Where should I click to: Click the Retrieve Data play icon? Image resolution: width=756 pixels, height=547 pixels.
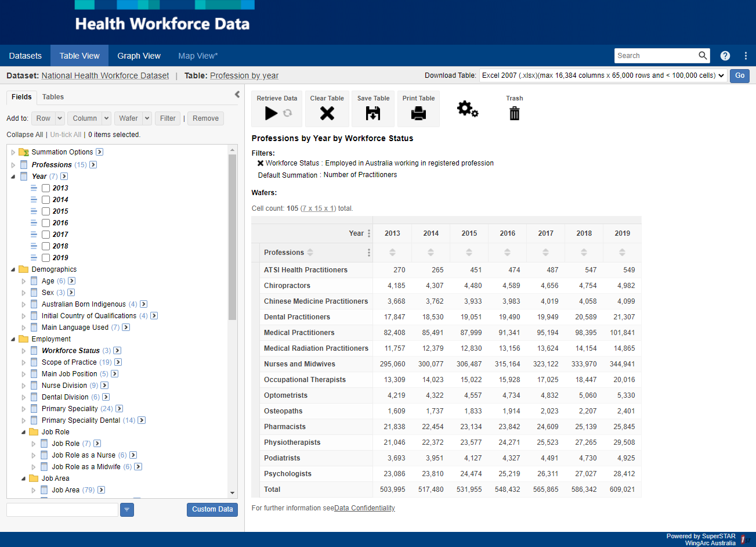271,113
